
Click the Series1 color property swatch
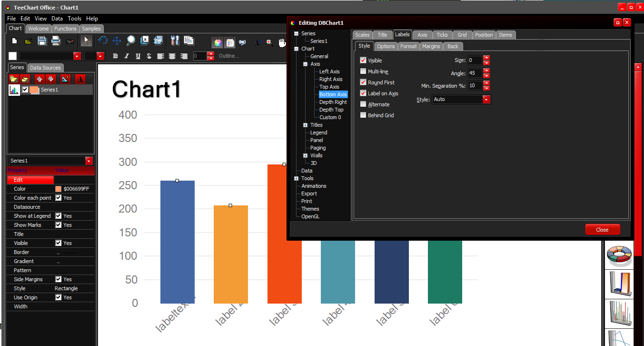click(x=58, y=189)
